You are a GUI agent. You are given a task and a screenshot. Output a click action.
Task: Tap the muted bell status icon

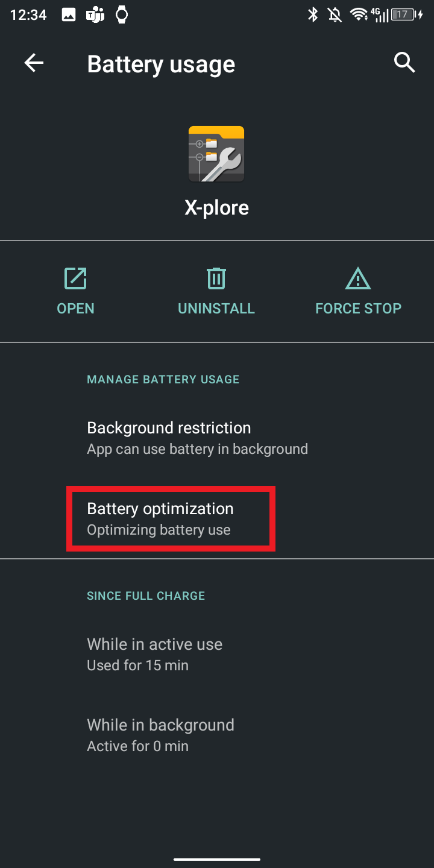tap(335, 15)
